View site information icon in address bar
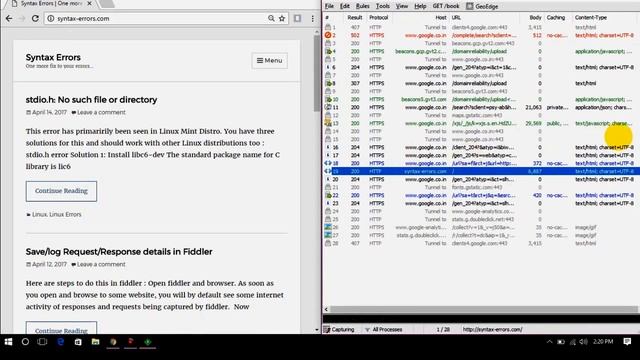640x360 pixels. coord(51,18)
